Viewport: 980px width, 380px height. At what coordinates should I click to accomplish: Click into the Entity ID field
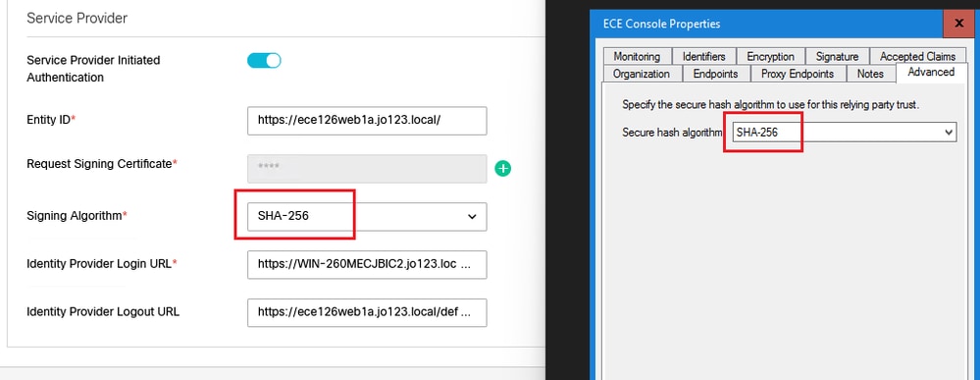tap(367, 121)
